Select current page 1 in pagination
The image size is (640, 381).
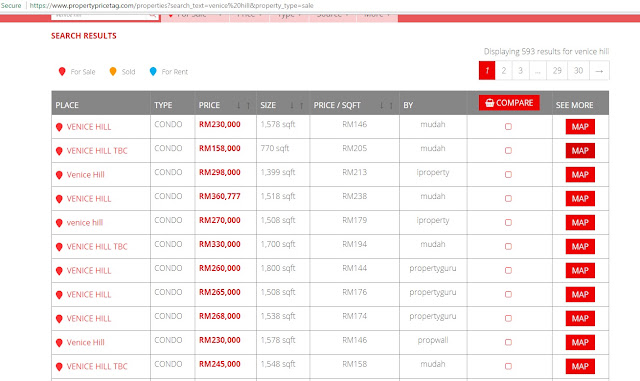[x=487, y=71]
